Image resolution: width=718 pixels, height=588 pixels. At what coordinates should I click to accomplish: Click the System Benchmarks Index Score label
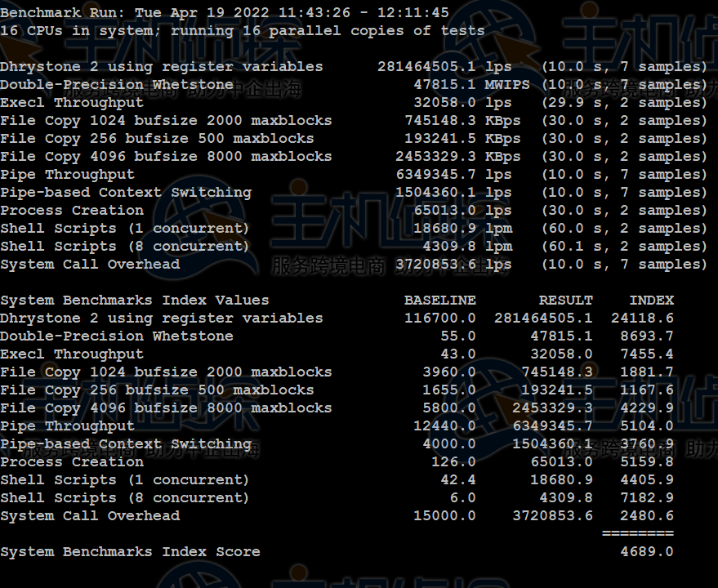[130, 552]
